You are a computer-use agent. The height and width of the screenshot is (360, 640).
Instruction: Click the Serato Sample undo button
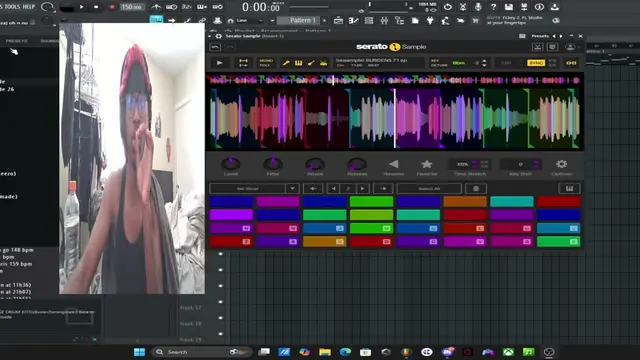point(215,47)
